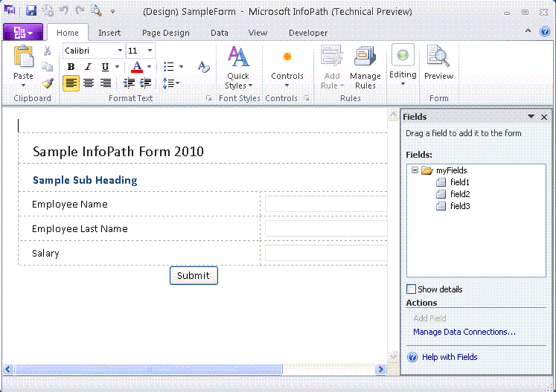The image size is (556, 392).
Task: Select field3 in Fields list
Action: pyautogui.click(x=460, y=206)
